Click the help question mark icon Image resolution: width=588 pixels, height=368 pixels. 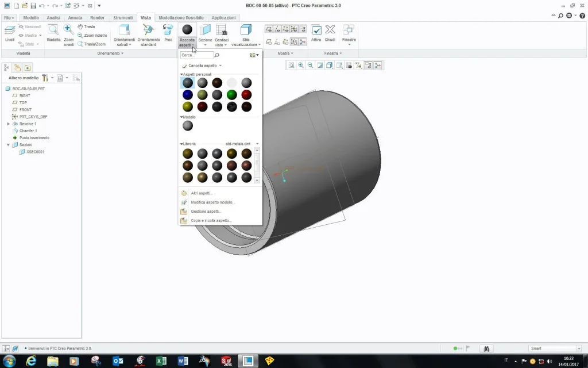point(582,16)
